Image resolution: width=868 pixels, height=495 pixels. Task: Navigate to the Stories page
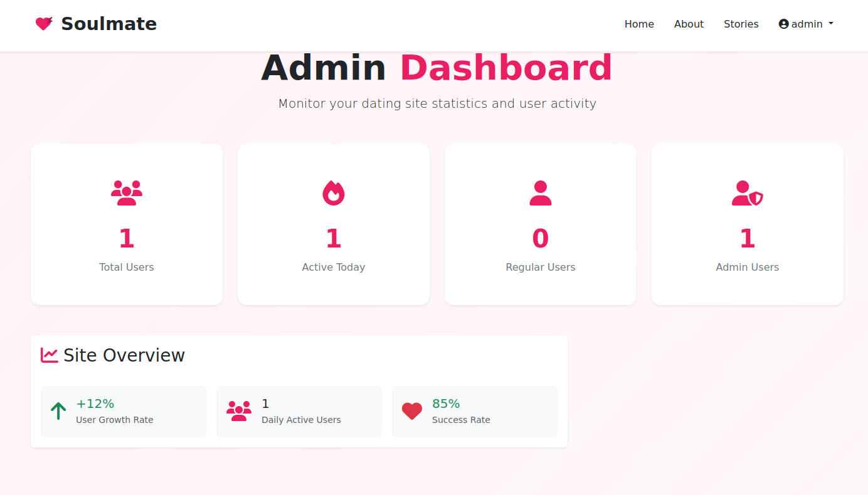click(741, 24)
